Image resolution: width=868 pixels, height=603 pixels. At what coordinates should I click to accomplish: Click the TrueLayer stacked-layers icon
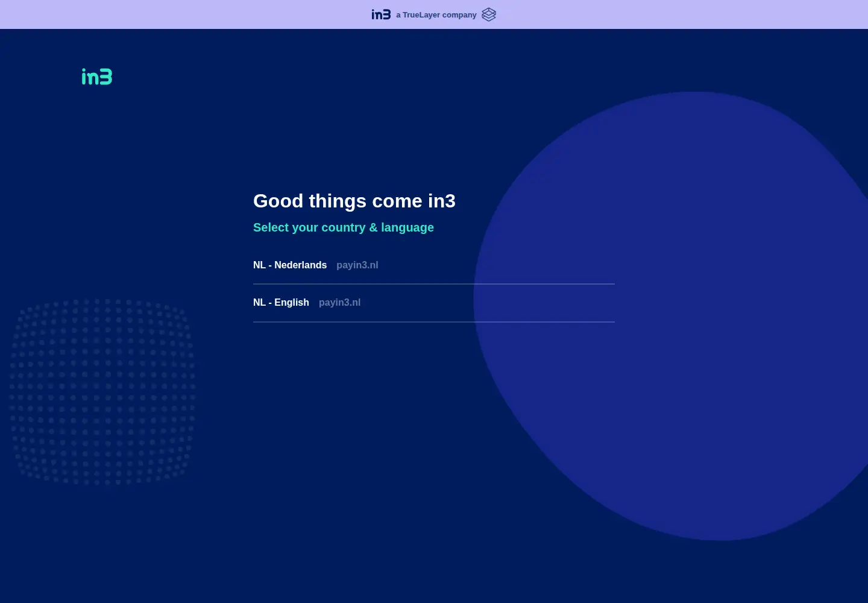pos(489,14)
